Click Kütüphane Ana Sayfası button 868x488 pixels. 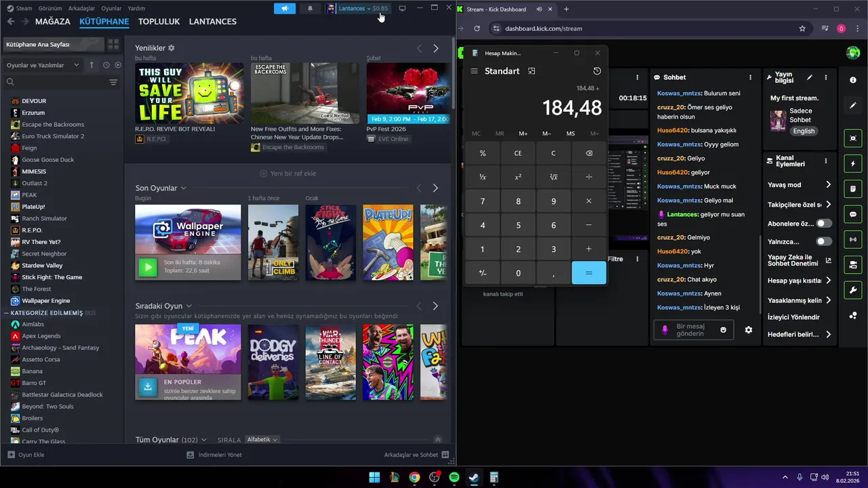coord(53,44)
